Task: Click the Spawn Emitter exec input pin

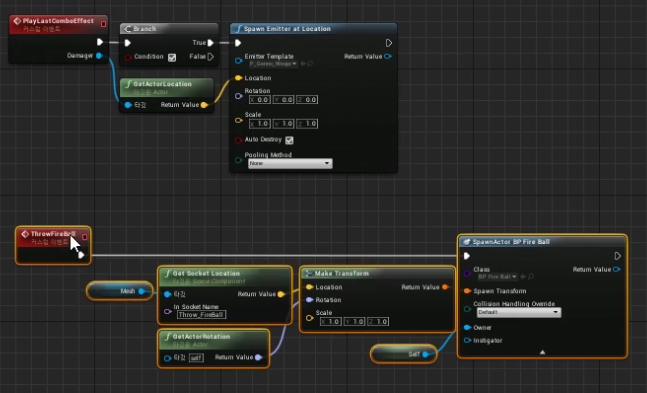Action: click(x=238, y=43)
